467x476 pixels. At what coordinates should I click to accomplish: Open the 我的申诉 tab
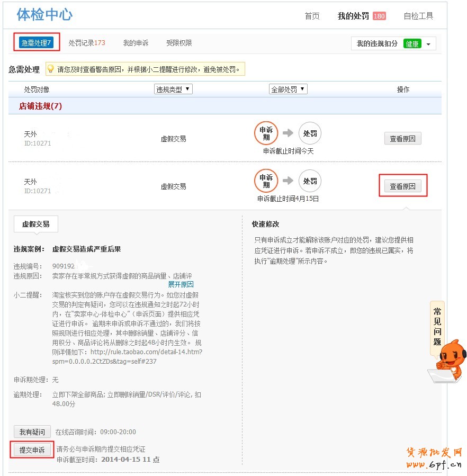pyautogui.click(x=136, y=43)
